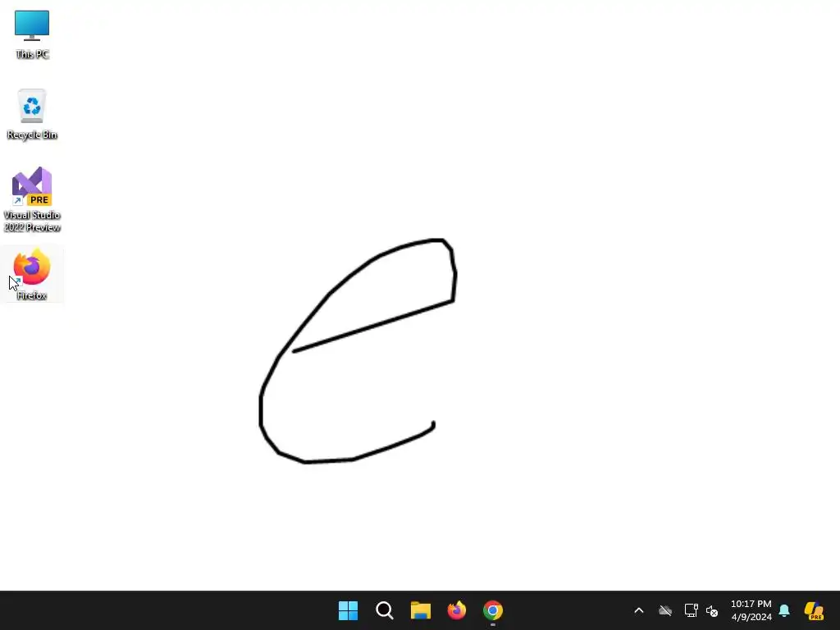Screen dimensions: 840x630
Task: Show hidden system tray icons
Action: 638,610
